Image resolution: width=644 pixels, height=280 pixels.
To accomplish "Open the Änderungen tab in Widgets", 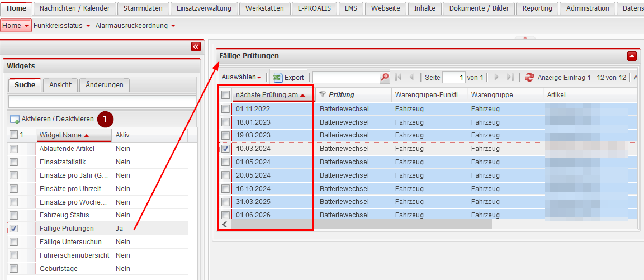I will click(105, 85).
